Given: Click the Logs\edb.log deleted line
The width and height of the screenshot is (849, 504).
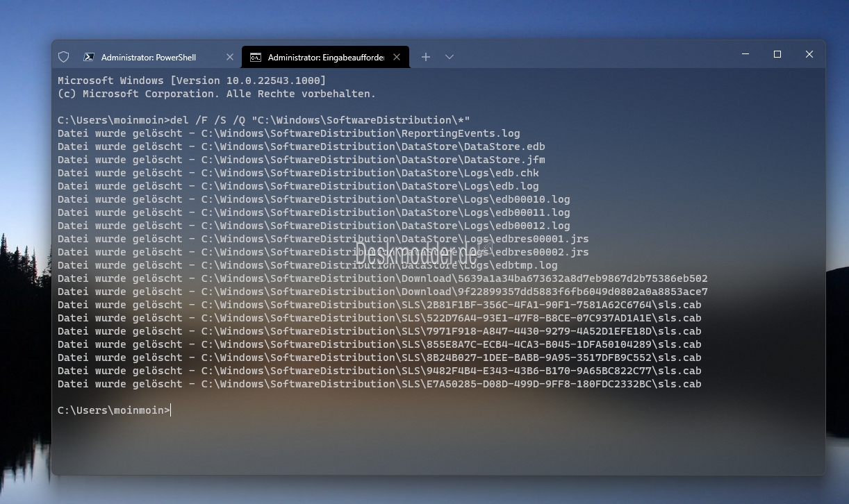Looking at the screenshot, I should click(298, 186).
